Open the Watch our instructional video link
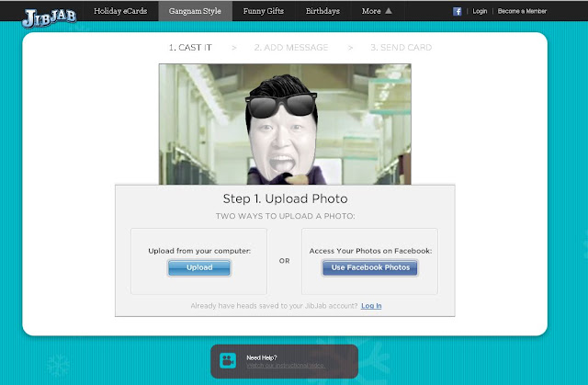 (286, 366)
